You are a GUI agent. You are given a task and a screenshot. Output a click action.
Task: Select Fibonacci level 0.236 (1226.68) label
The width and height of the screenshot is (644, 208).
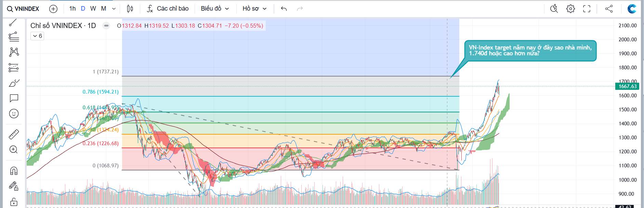pos(101,143)
